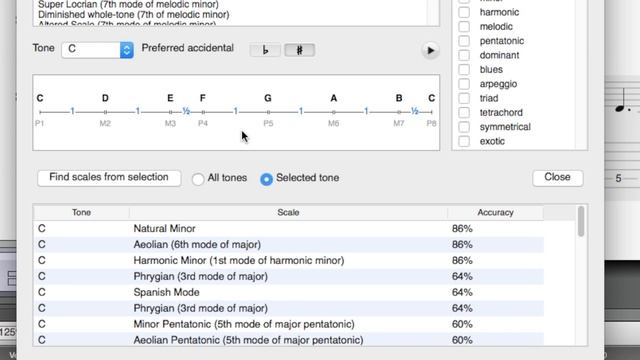Play the scale with the play button

coord(430,51)
